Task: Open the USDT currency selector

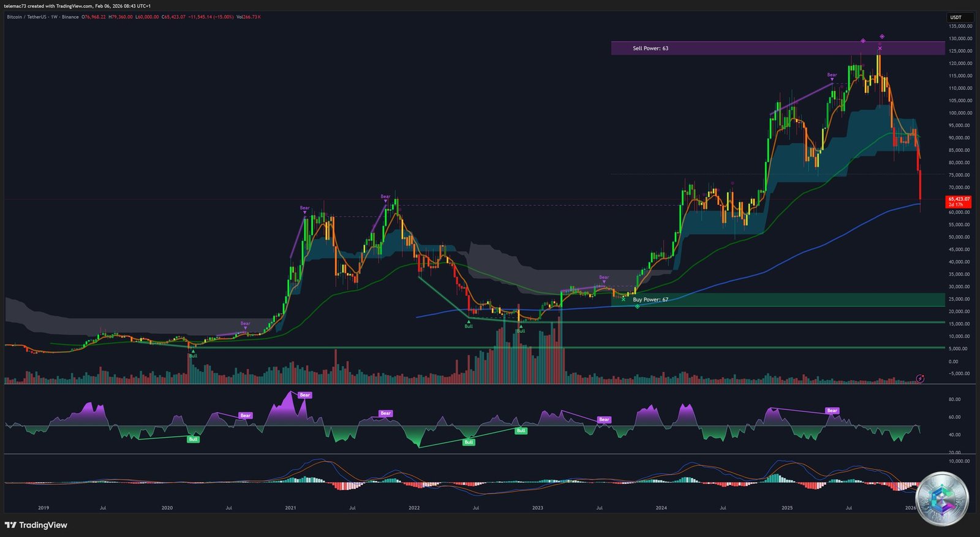Action: [x=956, y=17]
